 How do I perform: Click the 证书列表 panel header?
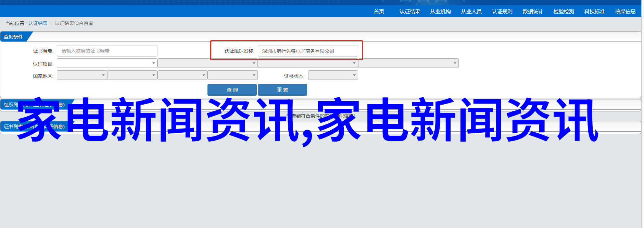pyautogui.click(x=10, y=127)
